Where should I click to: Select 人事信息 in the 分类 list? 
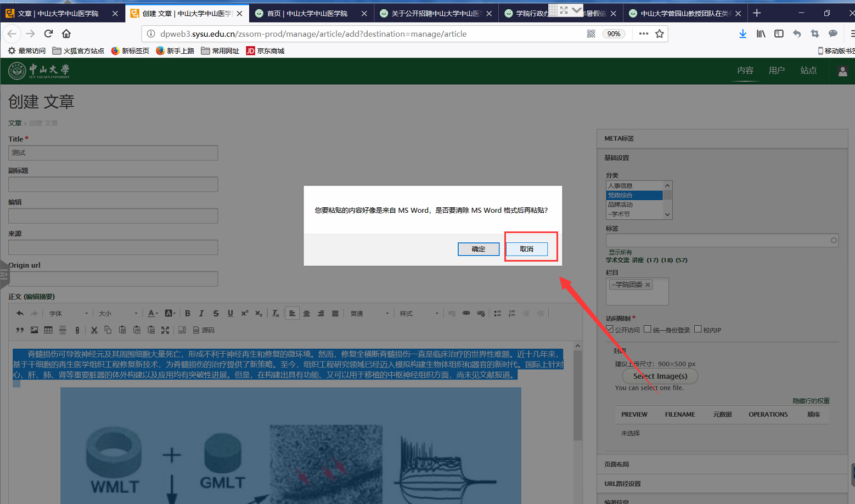634,186
